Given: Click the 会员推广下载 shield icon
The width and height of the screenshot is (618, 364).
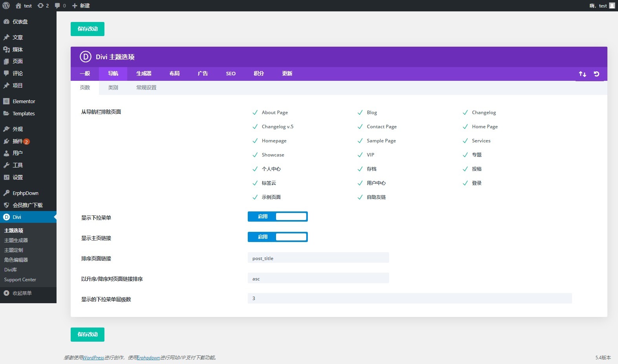Looking at the screenshot, I should pos(6,205).
